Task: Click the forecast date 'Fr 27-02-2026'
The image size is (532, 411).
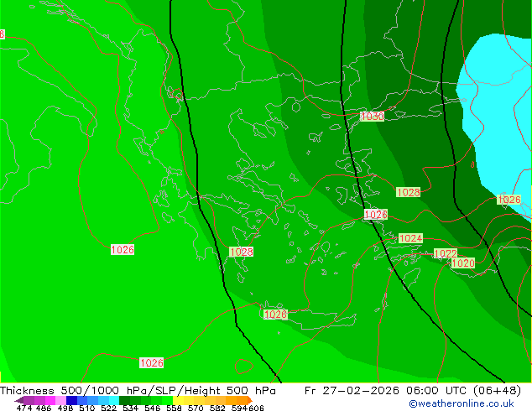Action: pos(352,391)
